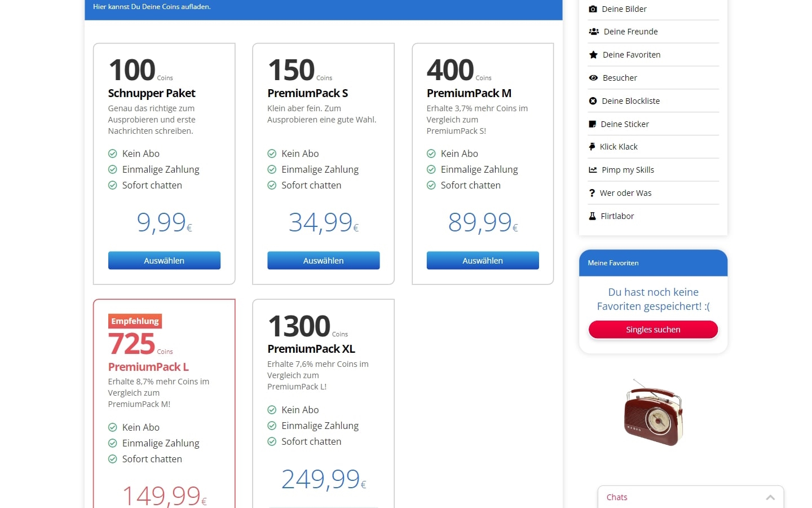812x508 pixels.
Task: Click the Chats panel header
Action: (x=617, y=497)
